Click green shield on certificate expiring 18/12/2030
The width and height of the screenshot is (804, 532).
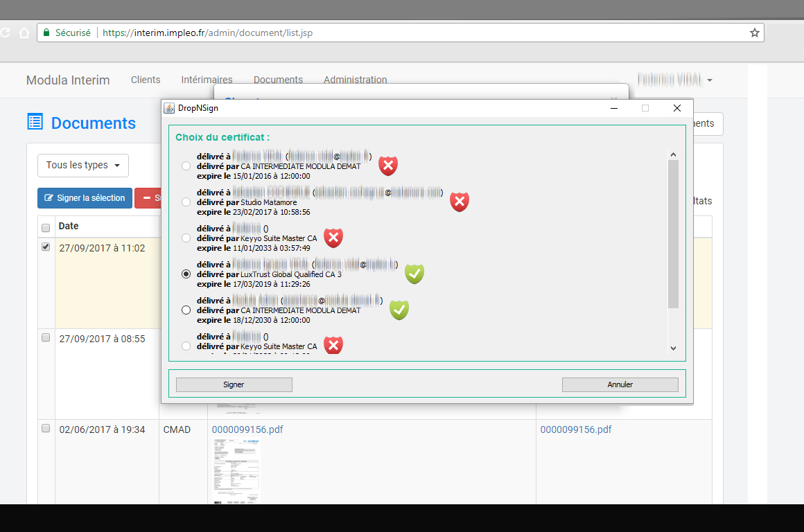[399, 310]
